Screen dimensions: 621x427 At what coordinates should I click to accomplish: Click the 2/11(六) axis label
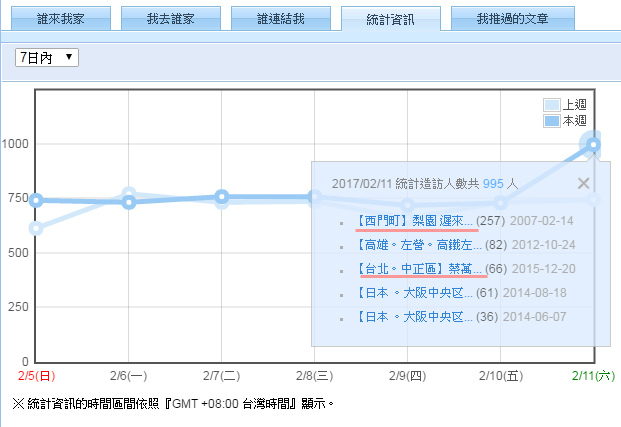coord(593,376)
